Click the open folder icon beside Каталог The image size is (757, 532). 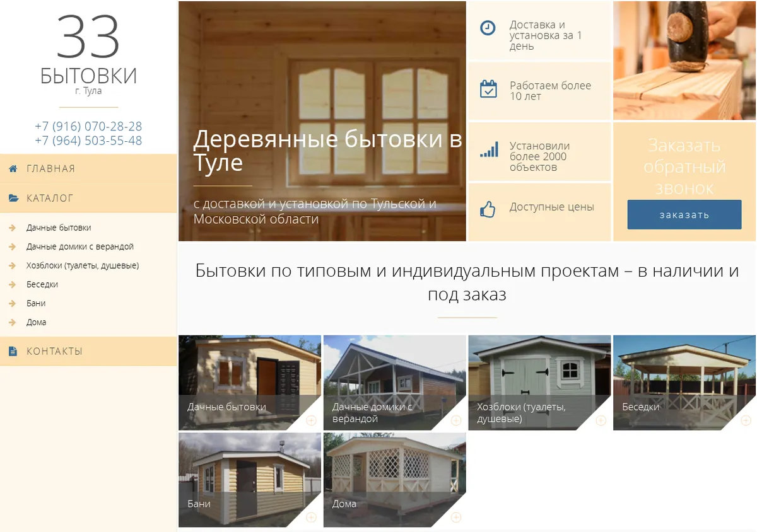pyautogui.click(x=13, y=198)
